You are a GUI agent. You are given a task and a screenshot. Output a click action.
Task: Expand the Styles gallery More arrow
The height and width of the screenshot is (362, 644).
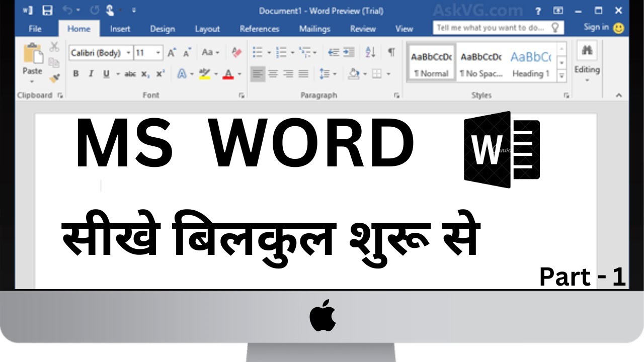(x=561, y=76)
